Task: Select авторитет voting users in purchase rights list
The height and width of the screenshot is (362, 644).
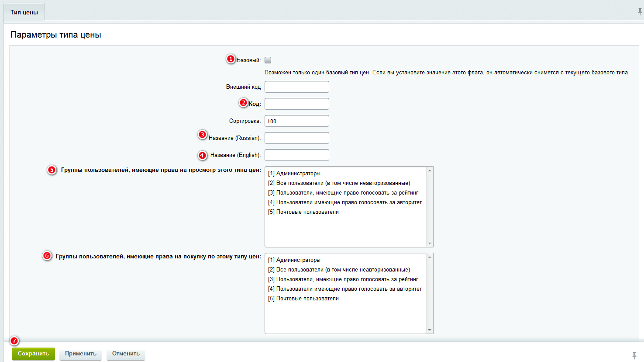Action: click(x=346, y=289)
